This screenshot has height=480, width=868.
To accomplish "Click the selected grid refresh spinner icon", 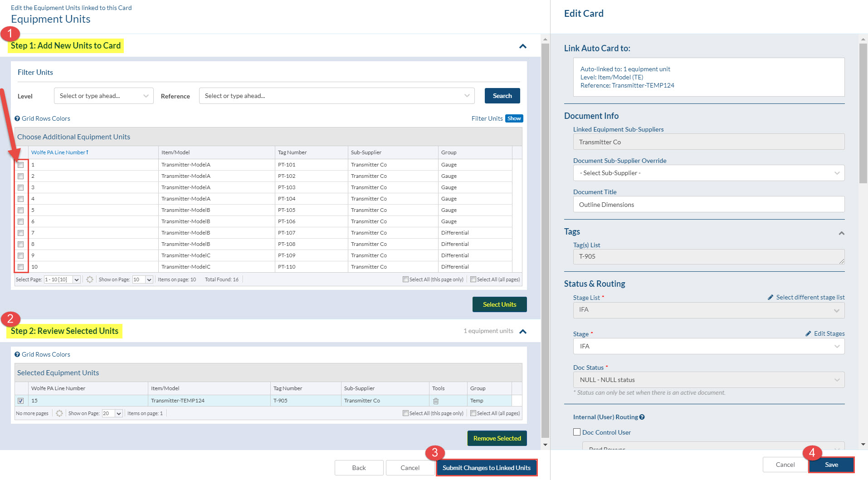I will click(x=59, y=413).
